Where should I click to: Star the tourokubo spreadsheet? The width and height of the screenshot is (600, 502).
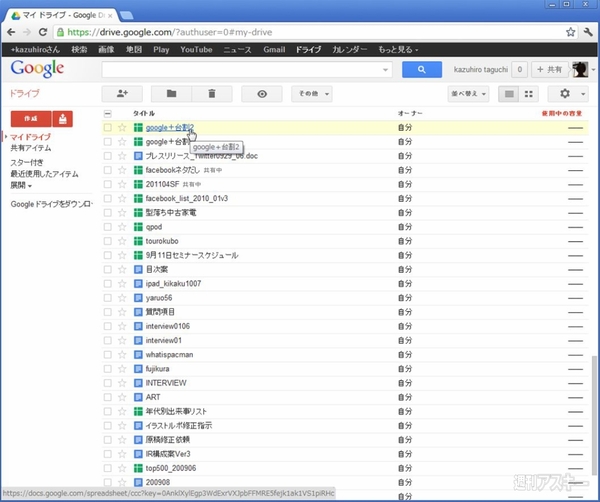pyautogui.click(x=122, y=241)
